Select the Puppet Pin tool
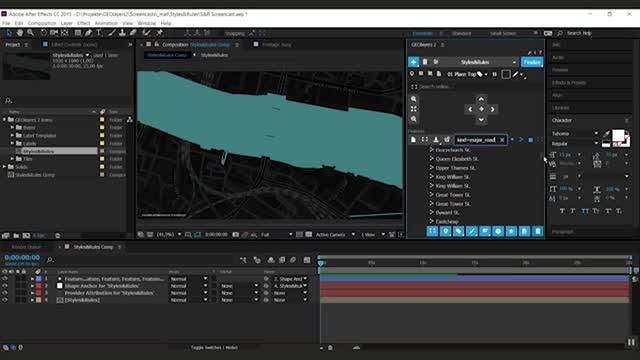Screen dimensions: 640x360 click(x=160, y=33)
